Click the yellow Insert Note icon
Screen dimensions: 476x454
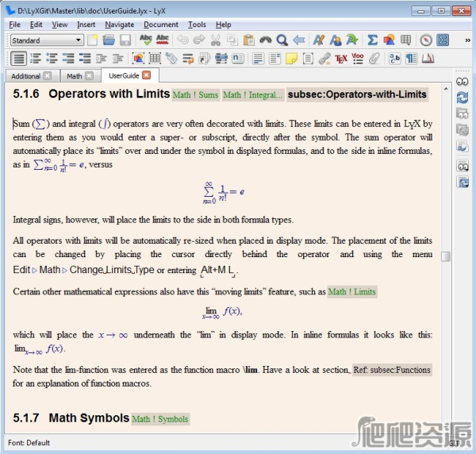coord(292,58)
